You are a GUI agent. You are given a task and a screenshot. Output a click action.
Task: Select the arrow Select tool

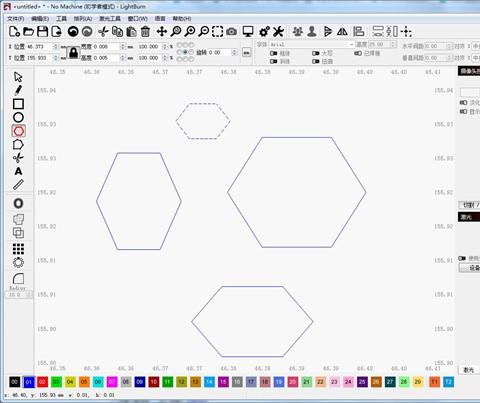pyautogui.click(x=18, y=77)
